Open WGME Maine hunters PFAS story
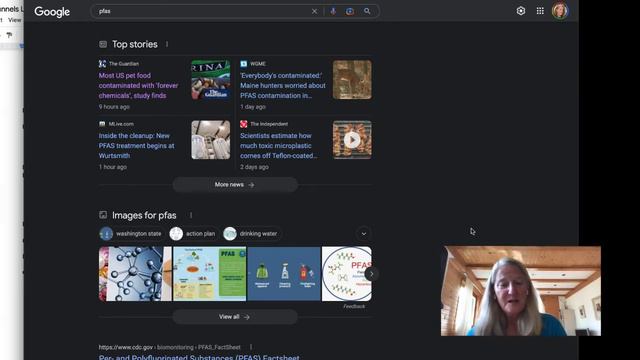This screenshot has width=640, height=360. click(283, 86)
